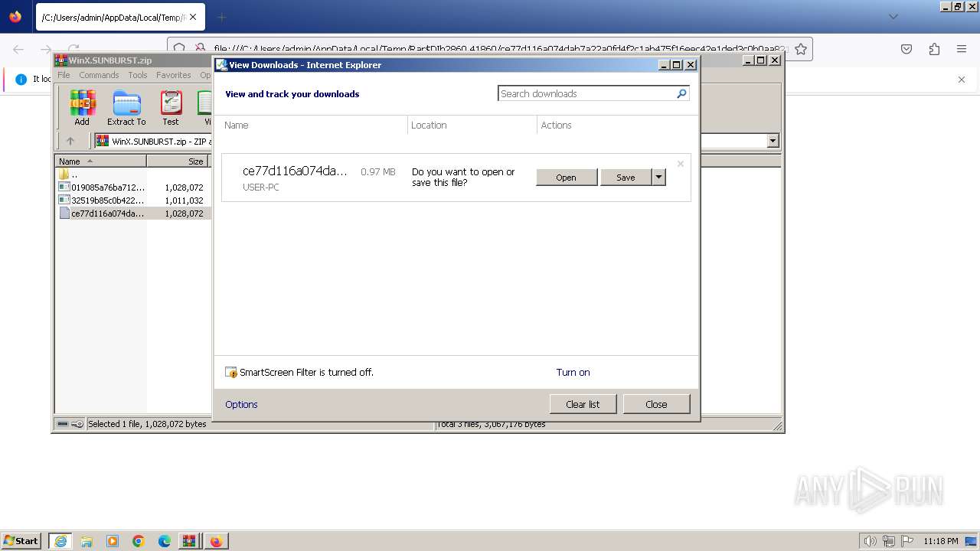Sort WinRAR list by Name column

pyautogui.click(x=100, y=161)
